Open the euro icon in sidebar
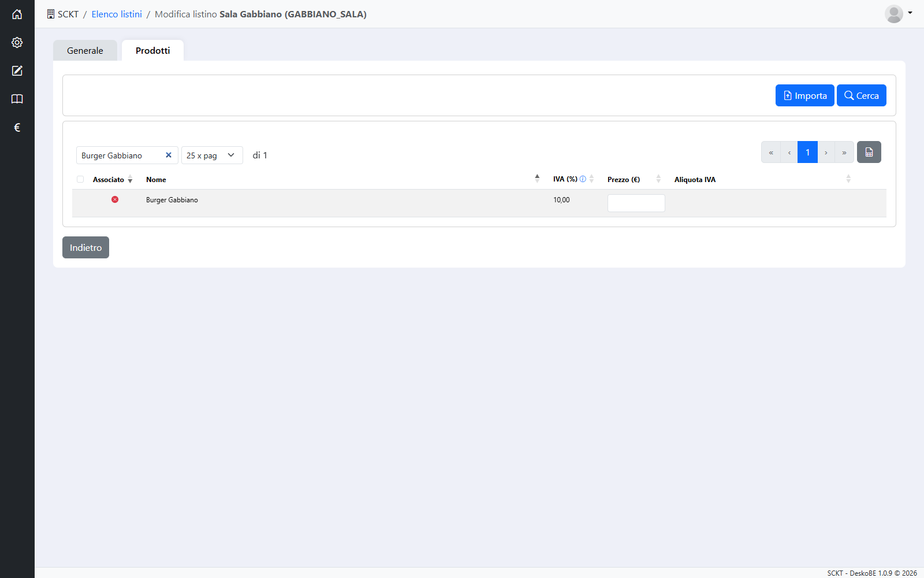924x578 pixels. tap(17, 128)
